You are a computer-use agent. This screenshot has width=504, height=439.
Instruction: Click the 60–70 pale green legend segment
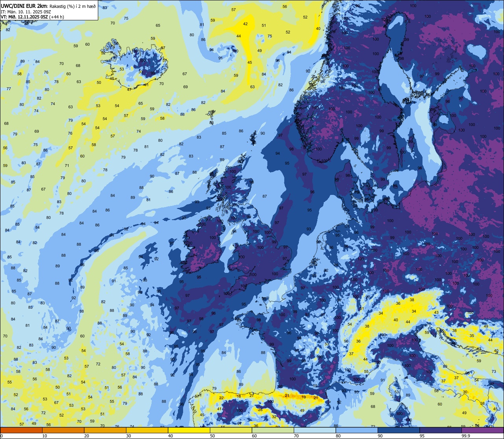point(273,430)
